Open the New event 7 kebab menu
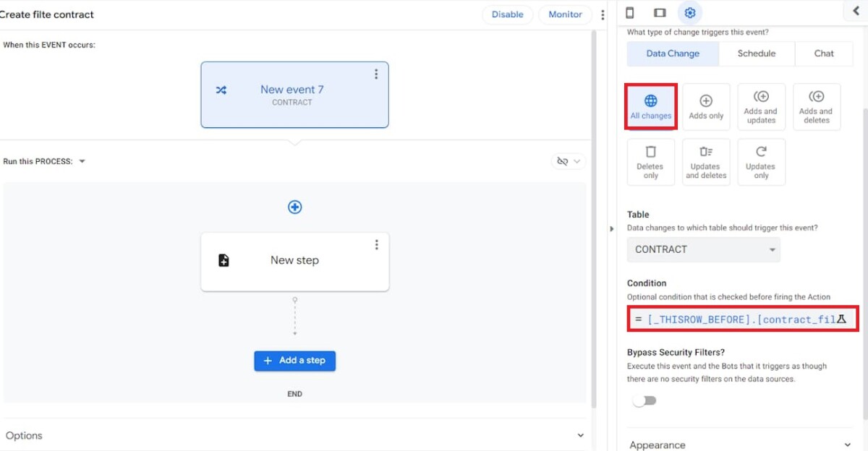The height and width of the screenshot is (451, 868). tap(376, 73)
